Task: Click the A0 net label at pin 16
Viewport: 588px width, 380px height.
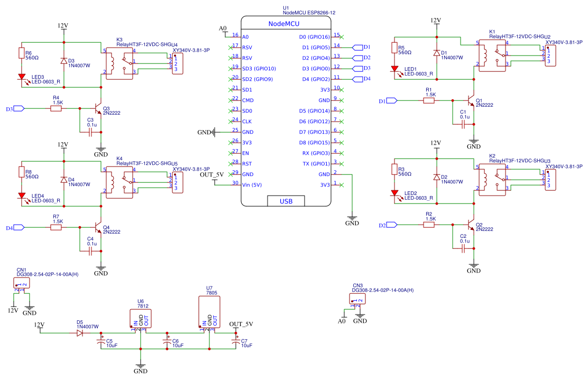Action: (x=223, y=29)
